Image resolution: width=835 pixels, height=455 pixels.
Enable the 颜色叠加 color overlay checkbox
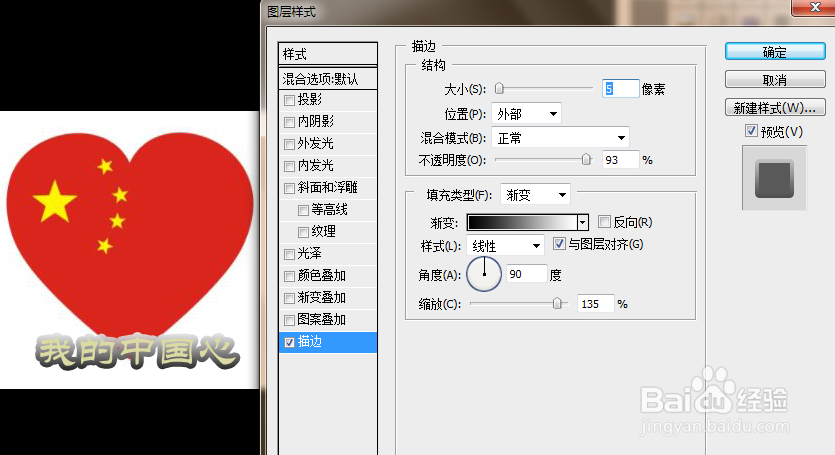click(x=289, y=276)
